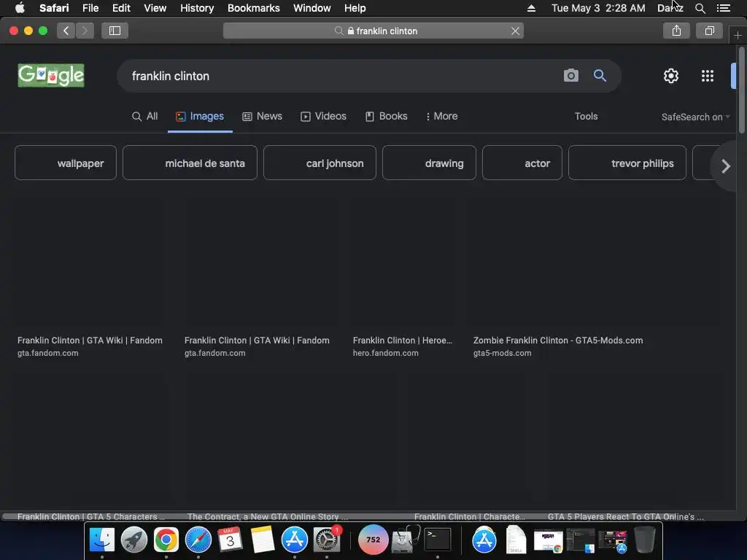
Task: Open Spotlight search in menu bar
Action: click(700, 8)
